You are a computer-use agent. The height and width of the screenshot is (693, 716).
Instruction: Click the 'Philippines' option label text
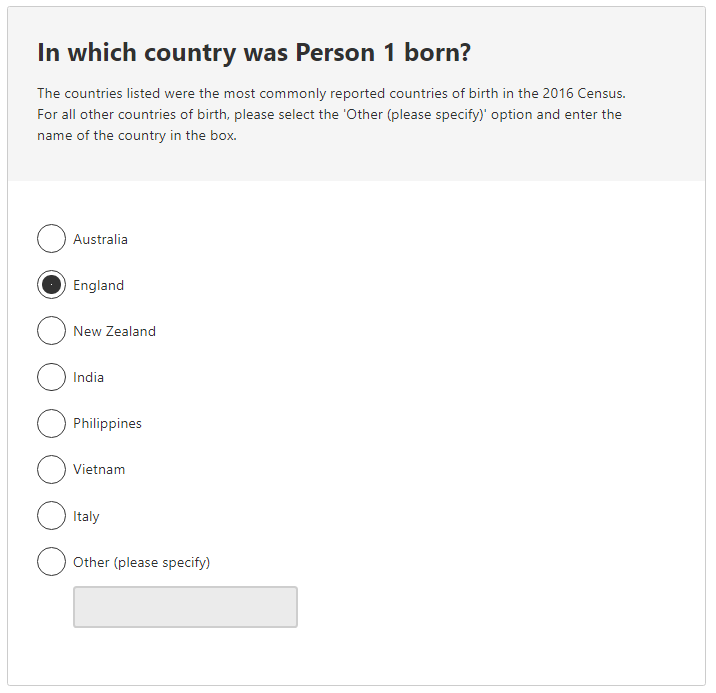[x=107, y=424]
